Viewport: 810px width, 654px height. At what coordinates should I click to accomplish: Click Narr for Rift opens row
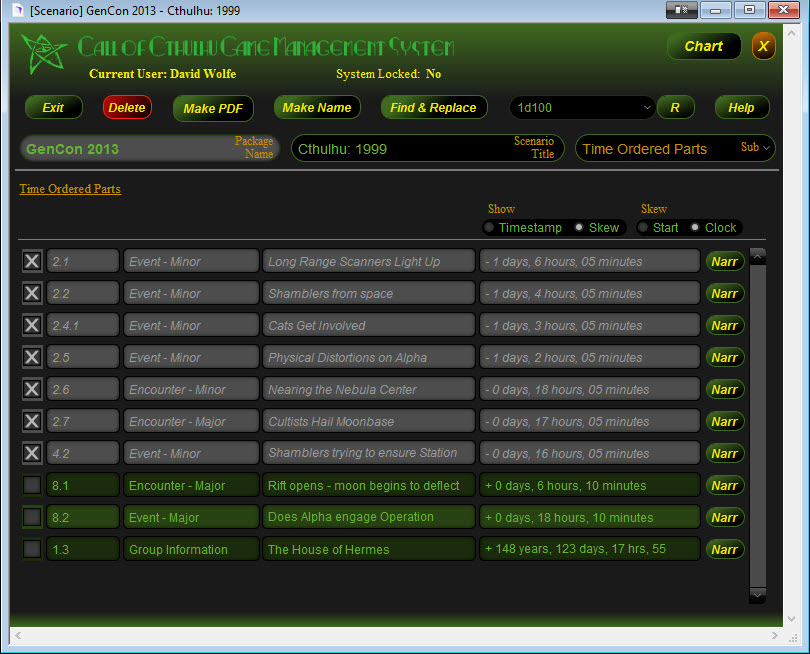[725, 486]
